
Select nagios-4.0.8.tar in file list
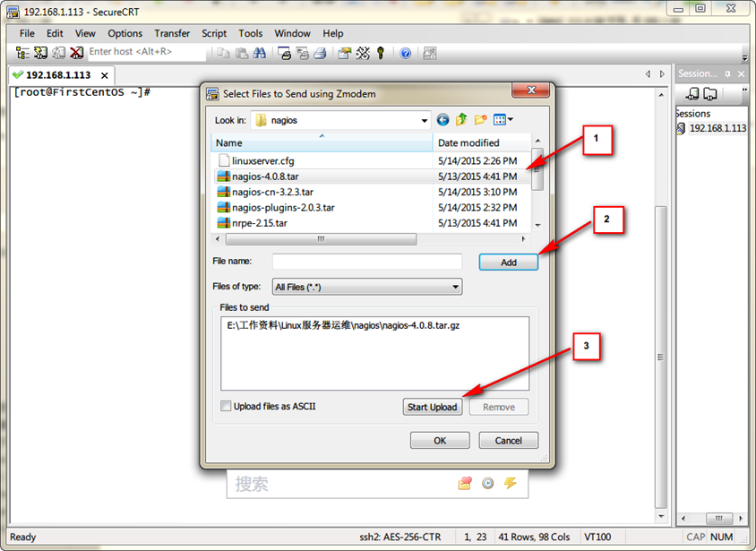[x=371, y=176]
